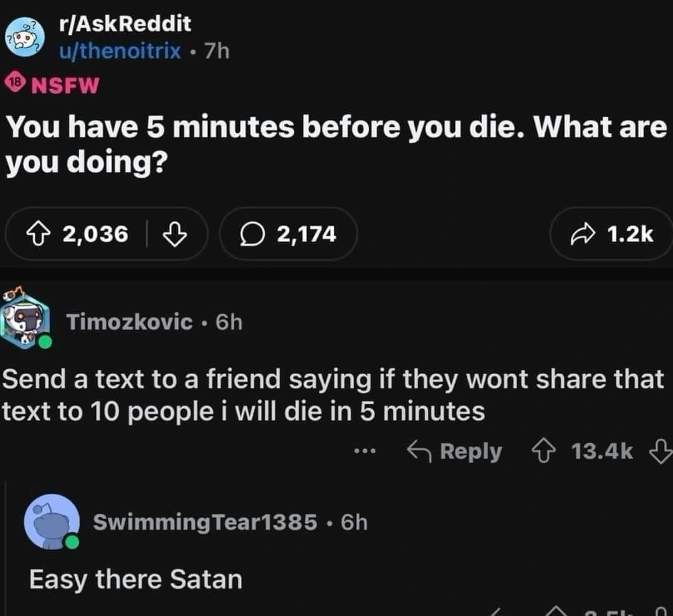This screenshot has height=616, width=673.
Task: Downvote Timozkovic's comment
Action: [659, 451]
